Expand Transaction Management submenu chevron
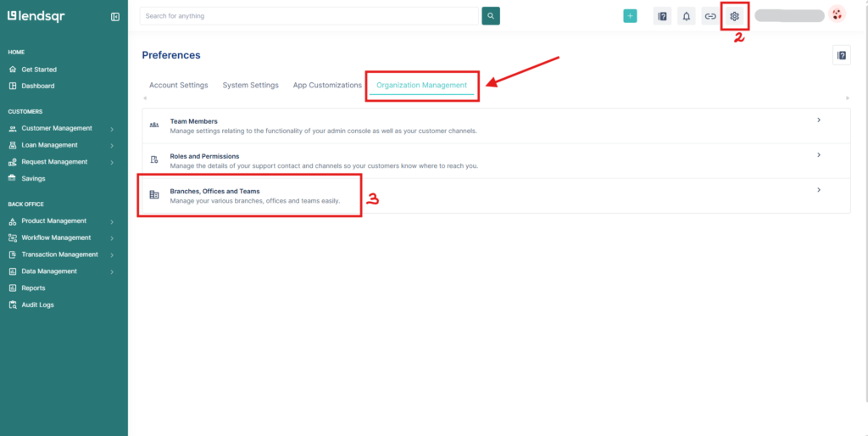The width and height of the screenshot is (868, 436). (x=112, y=254)
